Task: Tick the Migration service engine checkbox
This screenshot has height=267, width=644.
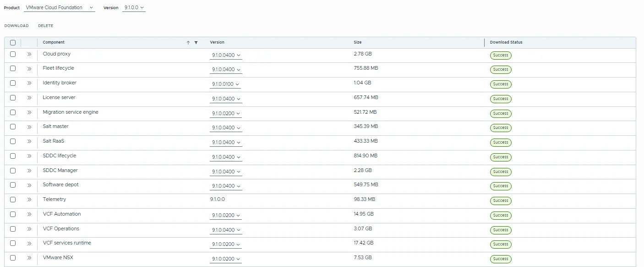Action: click(x=13, y=112)
